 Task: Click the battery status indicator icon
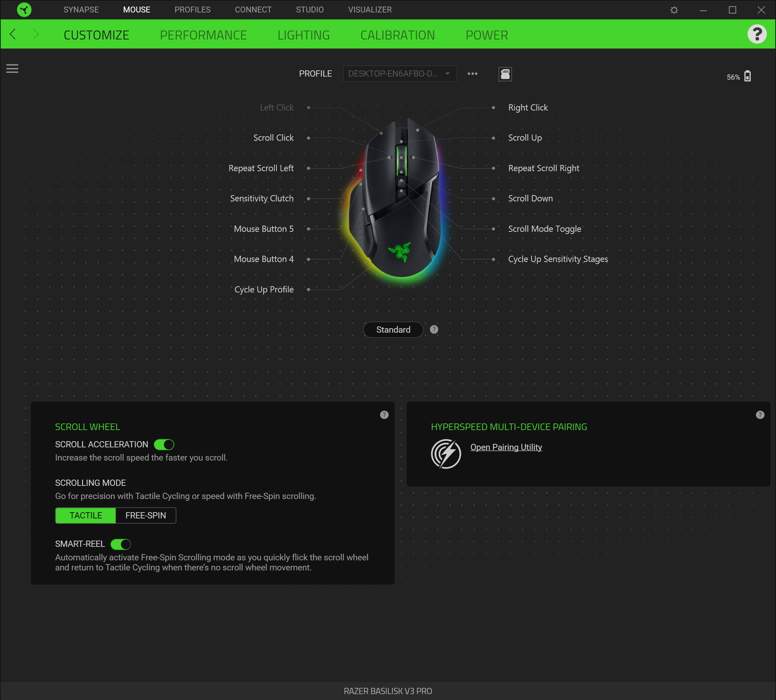point(747,76)
